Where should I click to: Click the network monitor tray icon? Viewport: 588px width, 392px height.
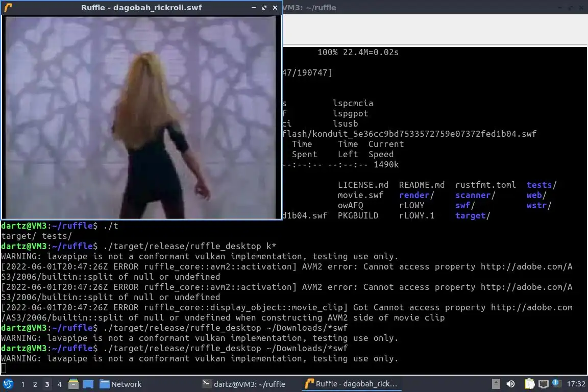tap(544, 384)
